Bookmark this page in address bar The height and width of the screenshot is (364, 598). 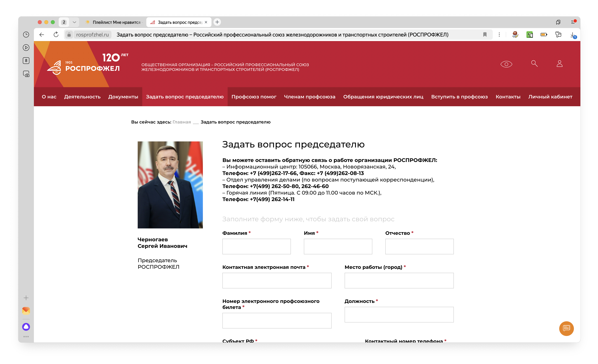click(x=485, y=35)
